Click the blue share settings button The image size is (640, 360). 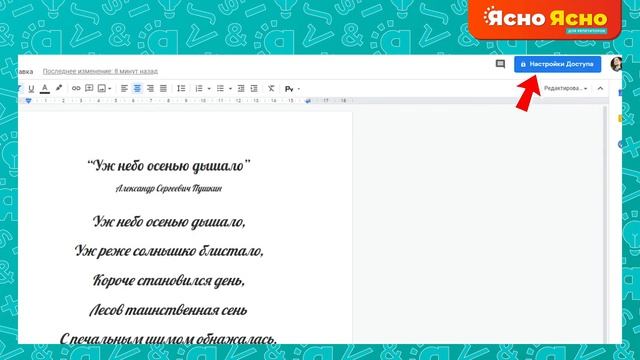coord(558,64)
